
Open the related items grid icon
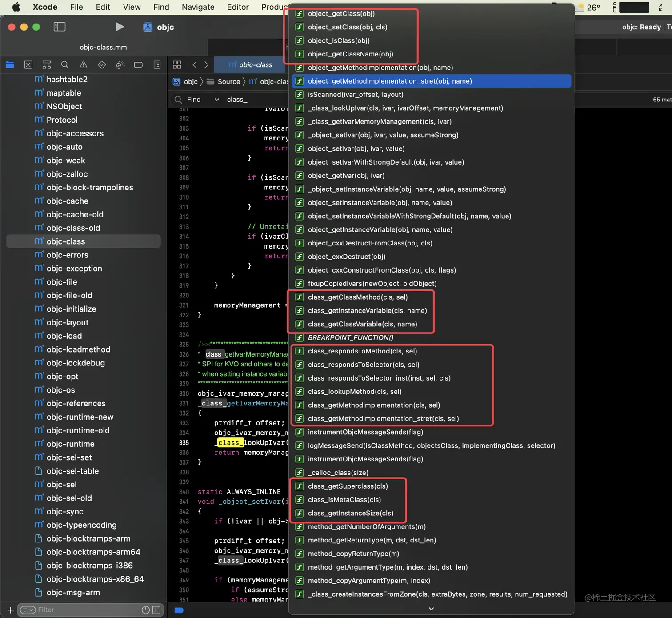point(177,65)
